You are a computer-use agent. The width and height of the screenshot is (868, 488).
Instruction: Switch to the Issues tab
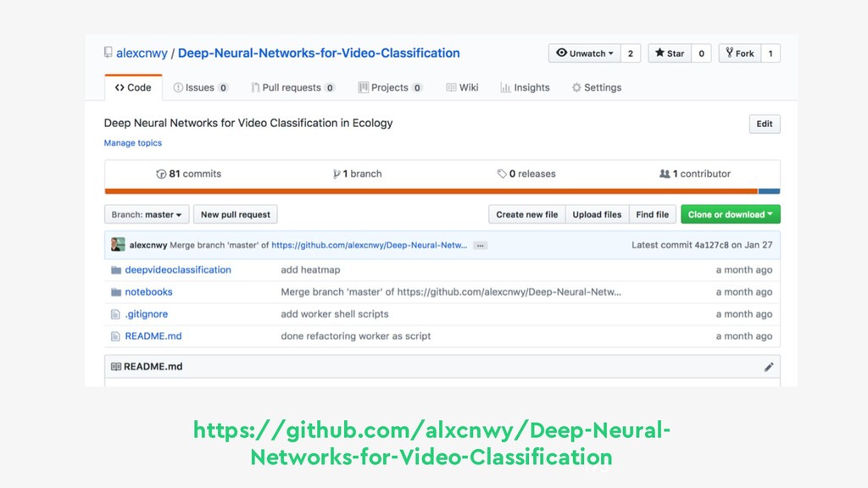[x=200, y=87]
